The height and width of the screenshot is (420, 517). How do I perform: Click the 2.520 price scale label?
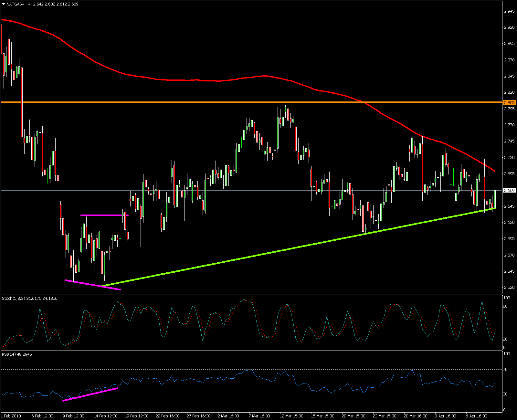tap(509, 288)
